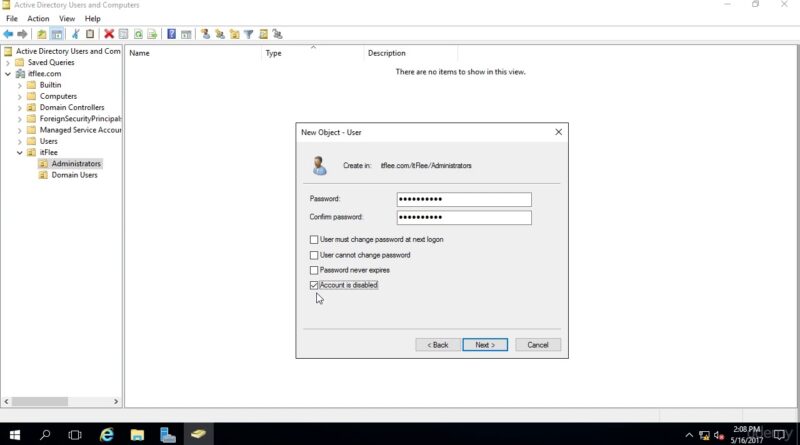Open the Windows Start menu
The height and width of the screenshot is (445, 800).
(x=15, y=435)
